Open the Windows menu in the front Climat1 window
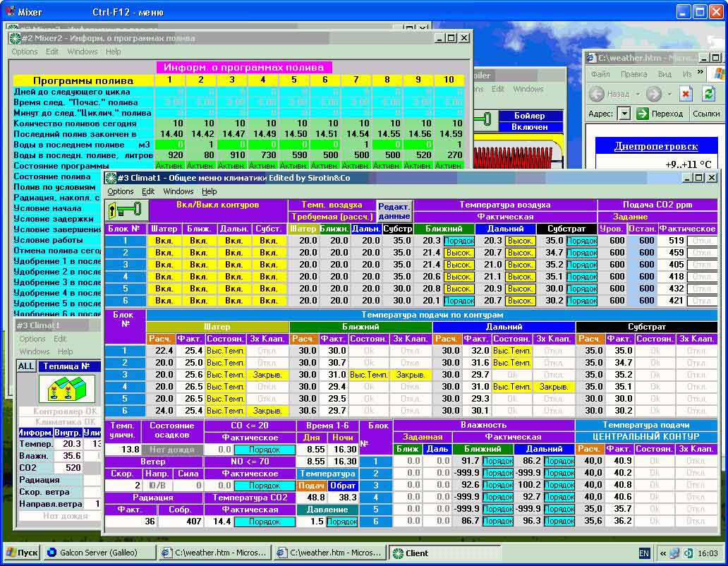The height and width of the screenshot is (566, 728). tap(178, 191)
